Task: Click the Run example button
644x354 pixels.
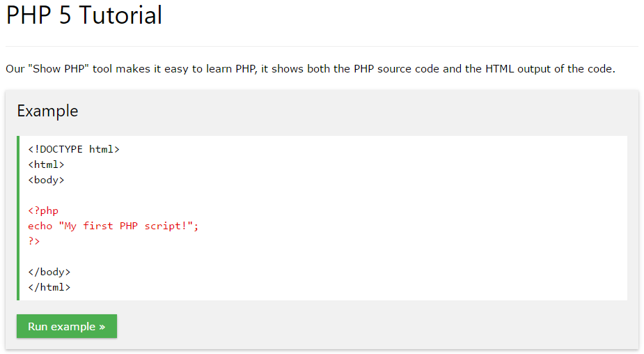Action: point(66,326)
